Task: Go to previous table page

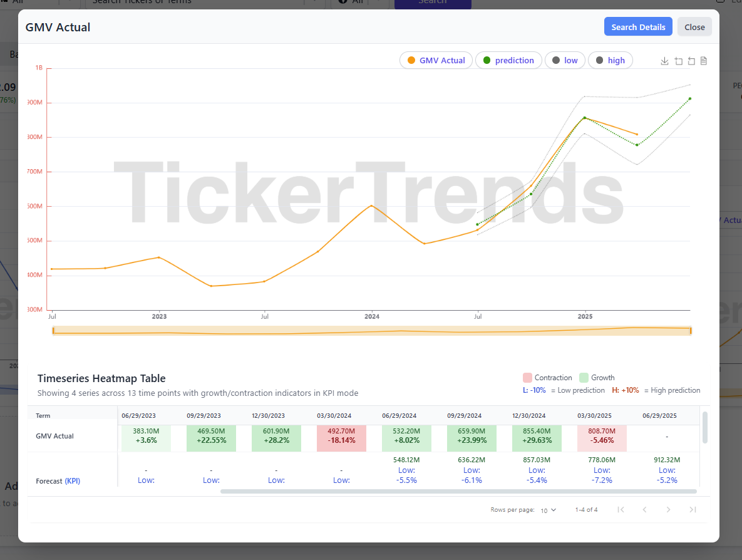Action: tap(644, 509)
